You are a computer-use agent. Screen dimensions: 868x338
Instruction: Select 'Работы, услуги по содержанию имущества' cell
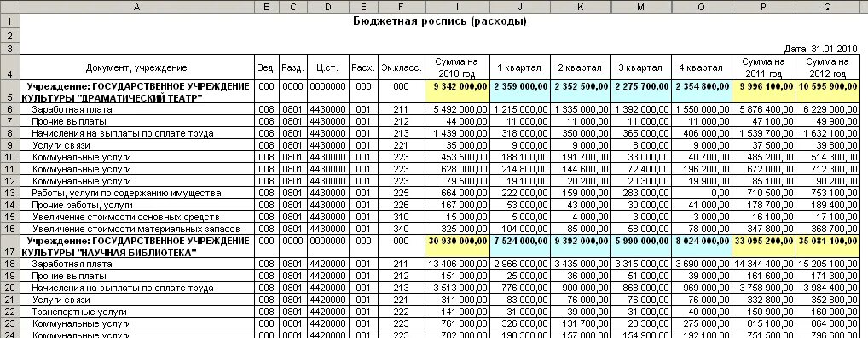137,193
